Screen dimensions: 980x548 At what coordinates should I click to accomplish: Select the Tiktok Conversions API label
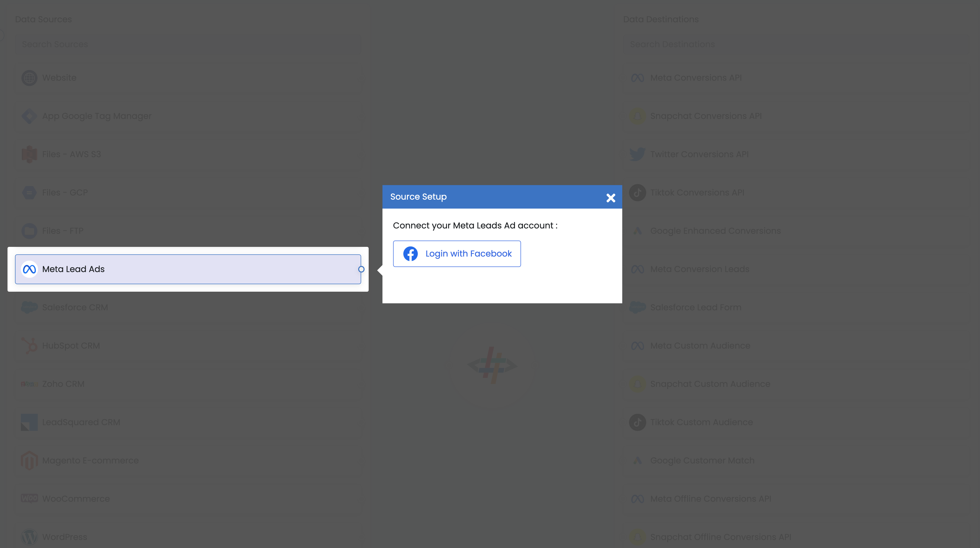point(697,193)
